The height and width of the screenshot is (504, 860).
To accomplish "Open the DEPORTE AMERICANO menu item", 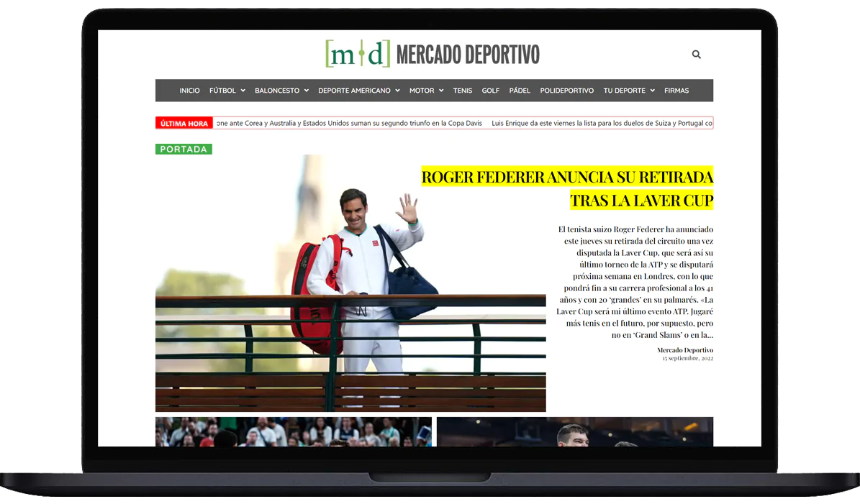I will pyautogui.click(x=354, y=91).
